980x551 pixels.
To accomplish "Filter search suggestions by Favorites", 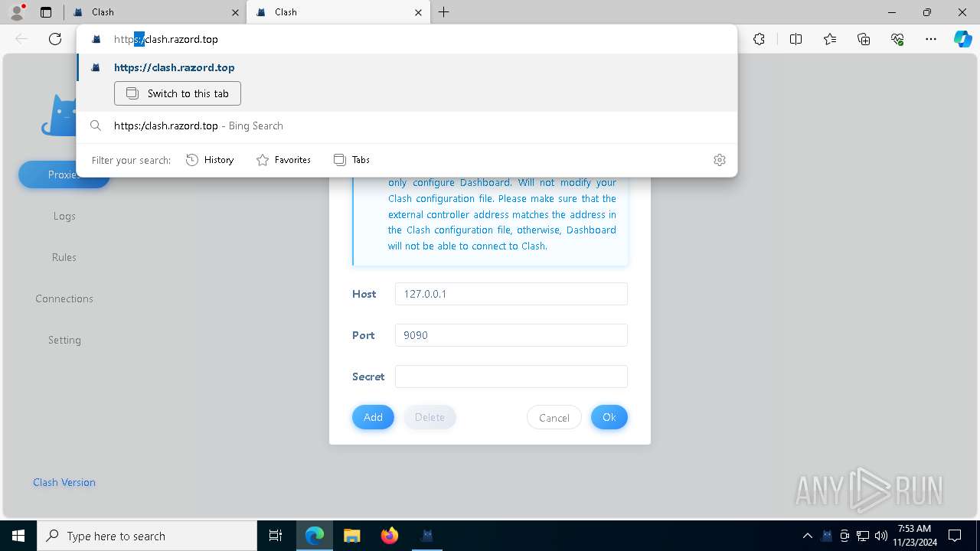I will click(x=283, y=160).
